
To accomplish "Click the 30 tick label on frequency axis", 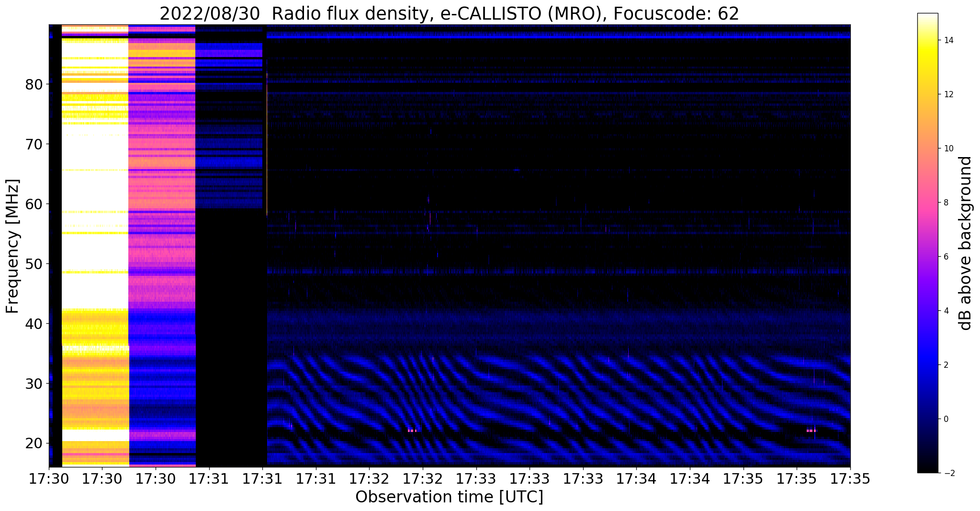I will (34, 384).
